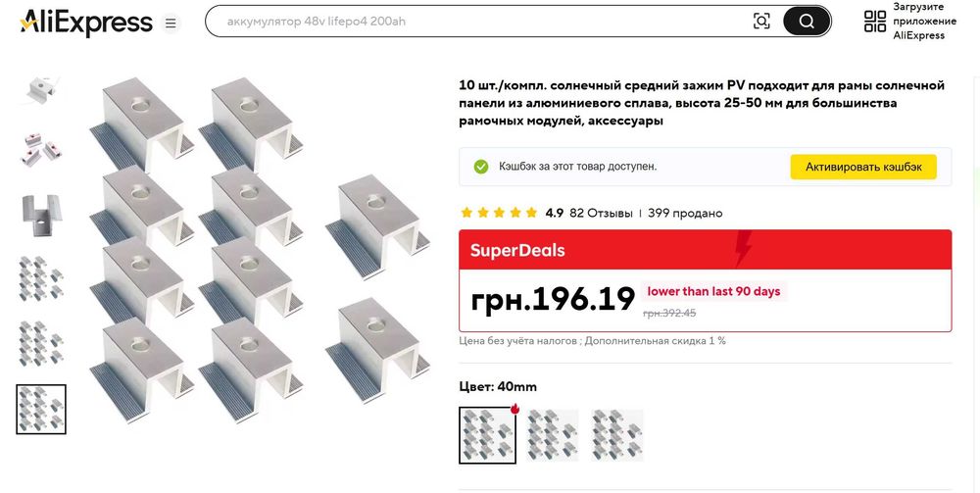Open the 82 Отзывы reviews link
The width and height of the screenshot is (980, 493).
(600, 213)
